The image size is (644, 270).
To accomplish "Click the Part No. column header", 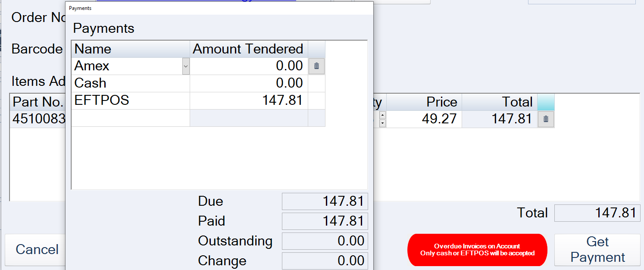I will point(38,102).
